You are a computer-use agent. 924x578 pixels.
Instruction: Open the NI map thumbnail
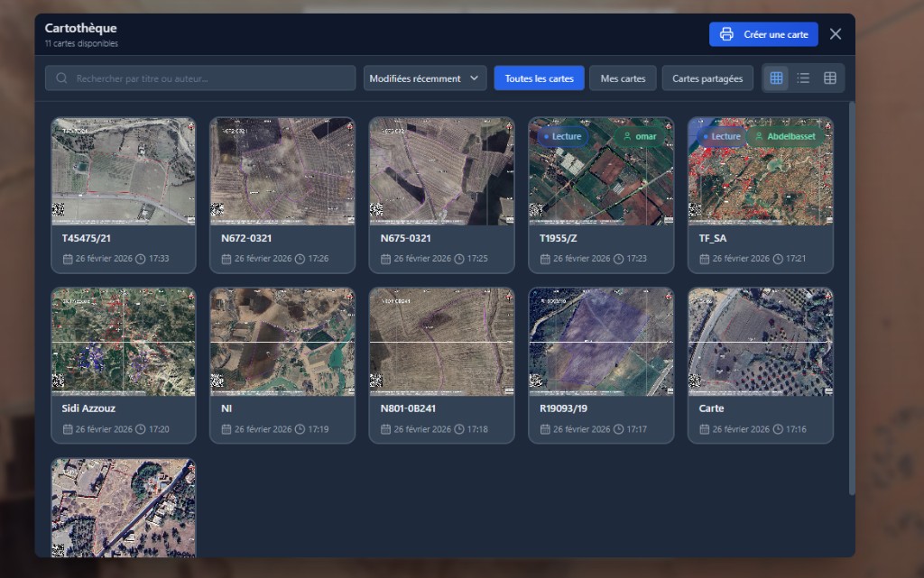282,342
